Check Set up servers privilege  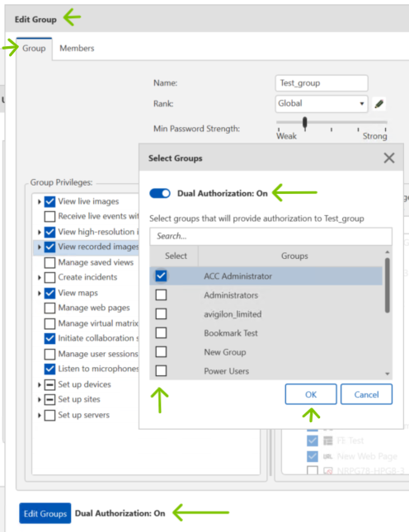[49, 415]
